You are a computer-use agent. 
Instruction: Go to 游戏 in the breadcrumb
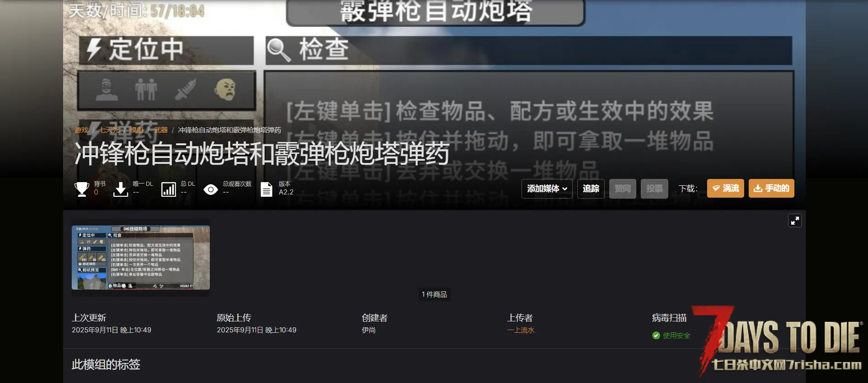81,130
